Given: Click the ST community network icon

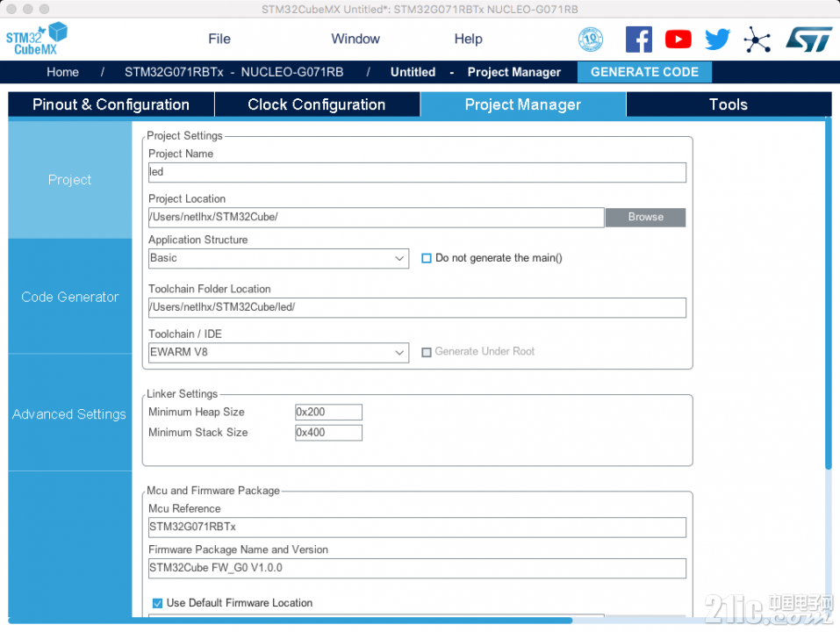Looking at the screenshot, I should click(x=757, y=39).
